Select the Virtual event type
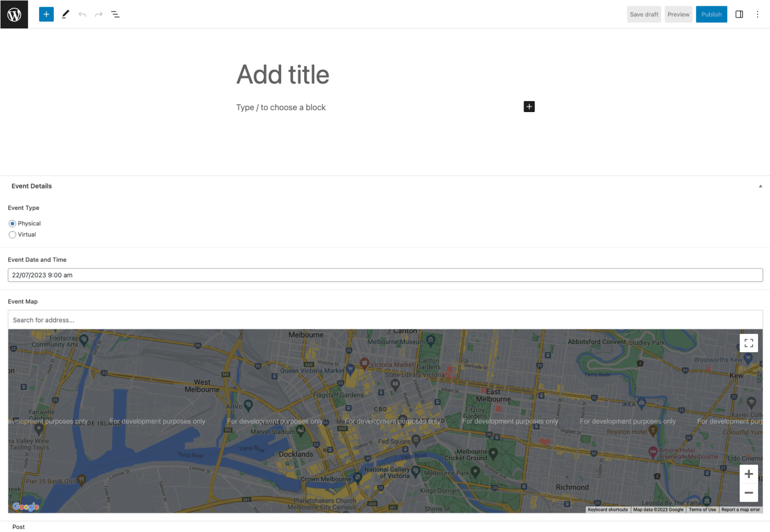 [12, 235]
